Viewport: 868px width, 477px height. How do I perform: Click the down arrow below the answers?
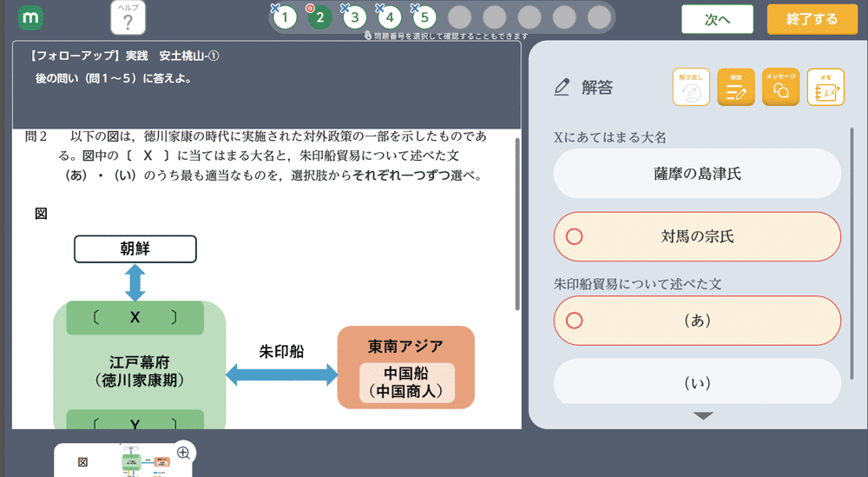pos(703,416)
